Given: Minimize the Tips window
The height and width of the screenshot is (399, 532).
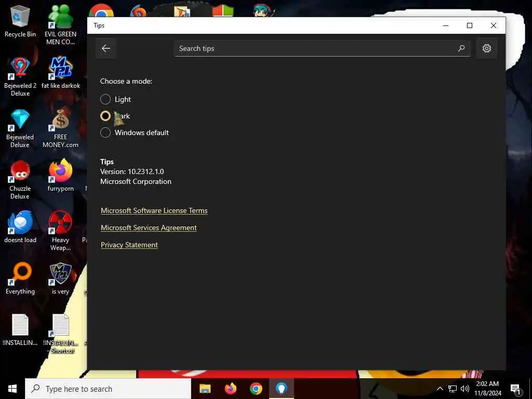Looking at the screenshot, I should [446, 25].
